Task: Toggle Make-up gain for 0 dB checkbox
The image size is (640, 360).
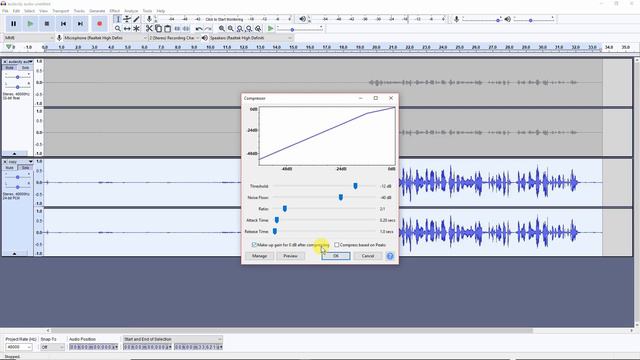Action: (254, 245)
